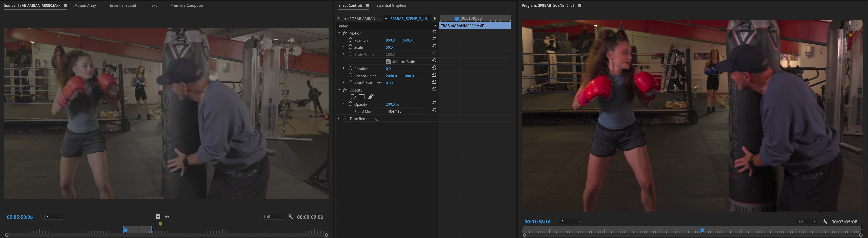The height and width of the screenshot is (238, 868).
Task: Uncheck the Uniform Scale checkbox
Action: click(x=388, y=62)
